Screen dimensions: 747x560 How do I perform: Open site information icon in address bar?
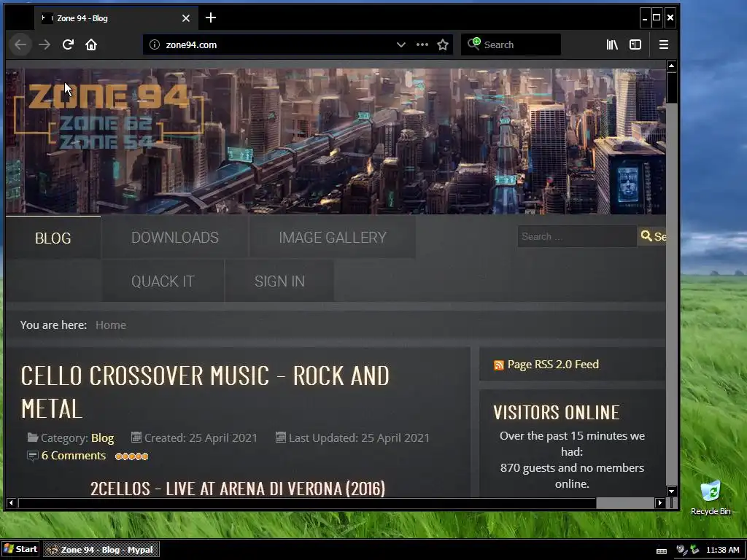[155, 44]
